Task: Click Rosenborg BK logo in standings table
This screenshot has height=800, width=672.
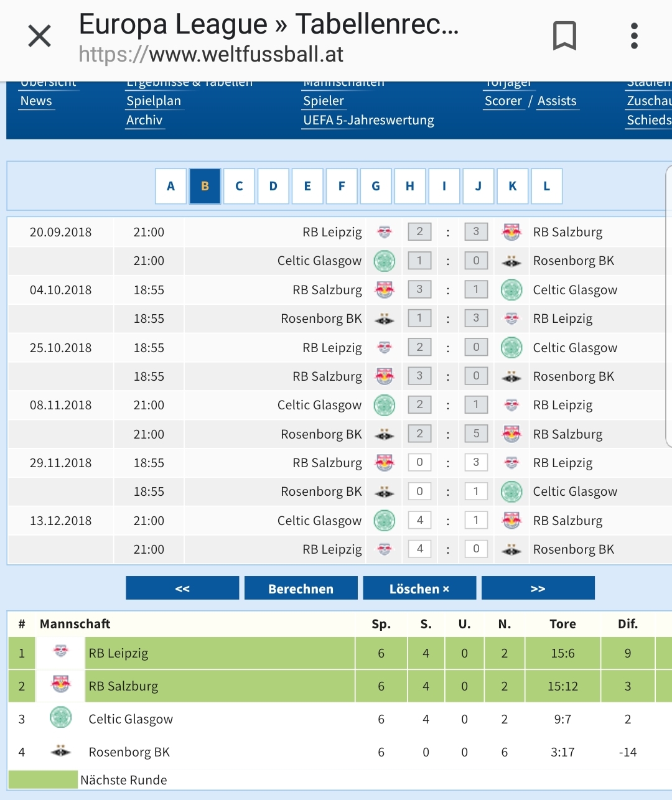Action: 60,751
